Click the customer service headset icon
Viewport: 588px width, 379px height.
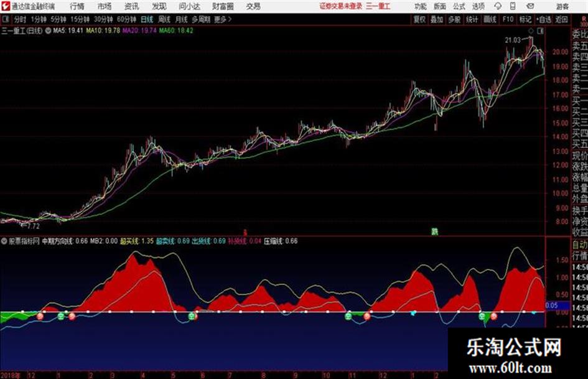point(498,6)
